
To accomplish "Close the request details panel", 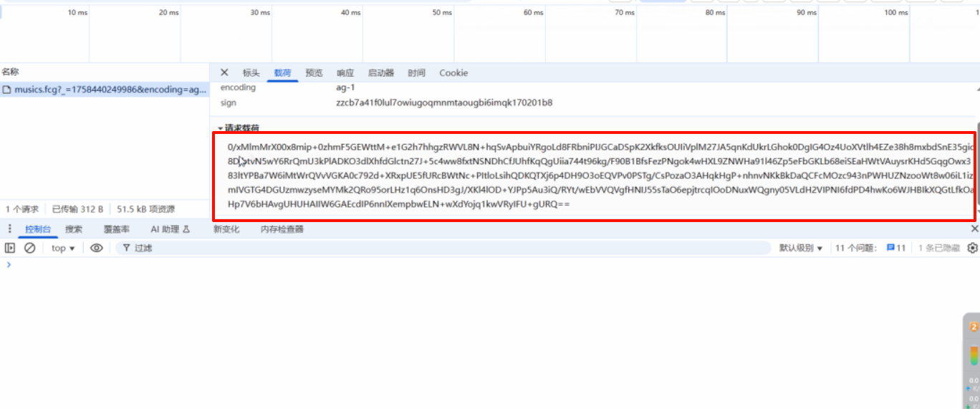I will click(224, 72).
